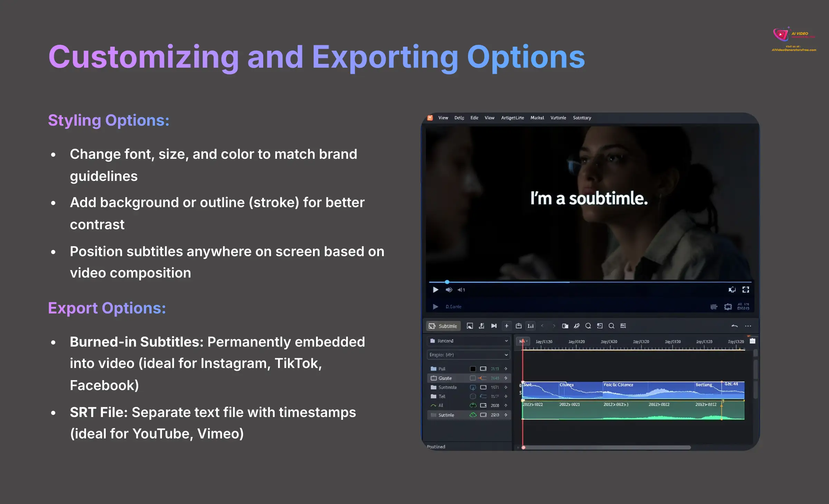Click the play button in the video preview
The image size is (829, 504).
(x=436, y=290)
